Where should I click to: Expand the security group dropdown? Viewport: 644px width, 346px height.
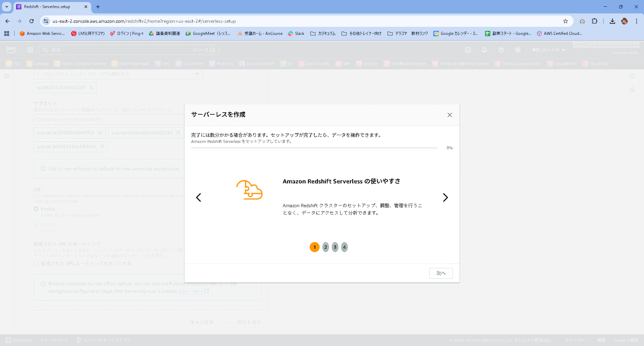[118, 74]
